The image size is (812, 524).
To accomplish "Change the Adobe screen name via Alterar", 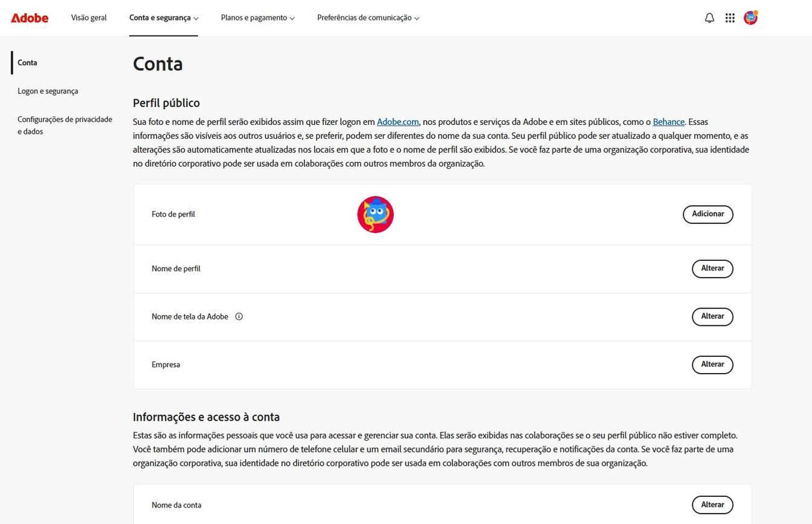I will (712, 316).
